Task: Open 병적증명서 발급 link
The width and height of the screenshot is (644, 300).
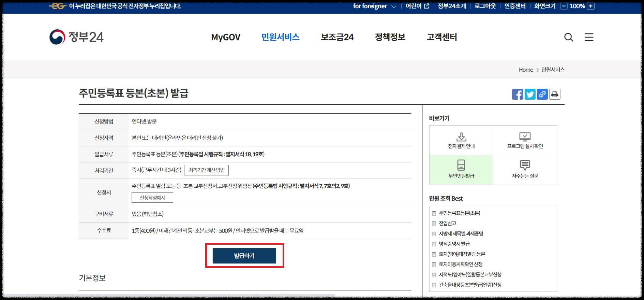Action: click(x=454, y=244)
